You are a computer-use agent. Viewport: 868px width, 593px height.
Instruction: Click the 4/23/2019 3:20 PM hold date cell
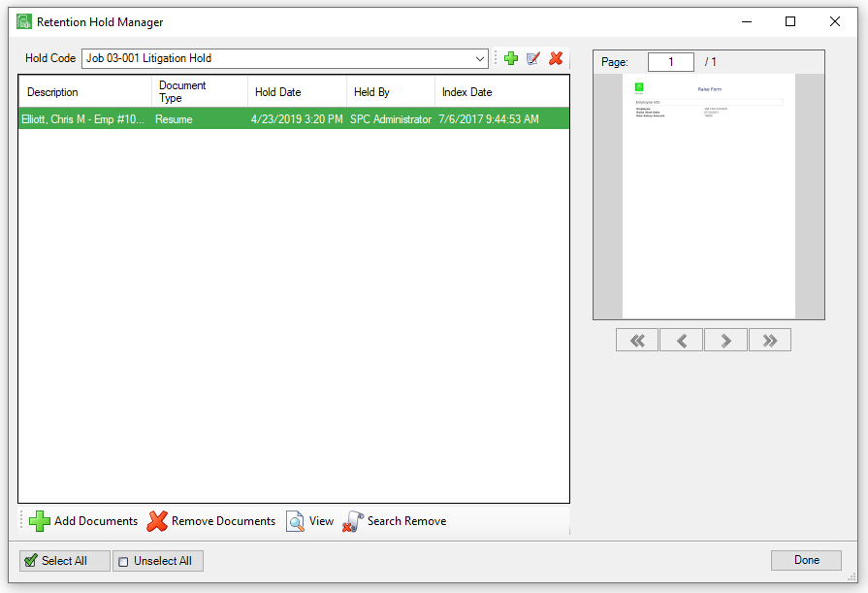(298, 119)
